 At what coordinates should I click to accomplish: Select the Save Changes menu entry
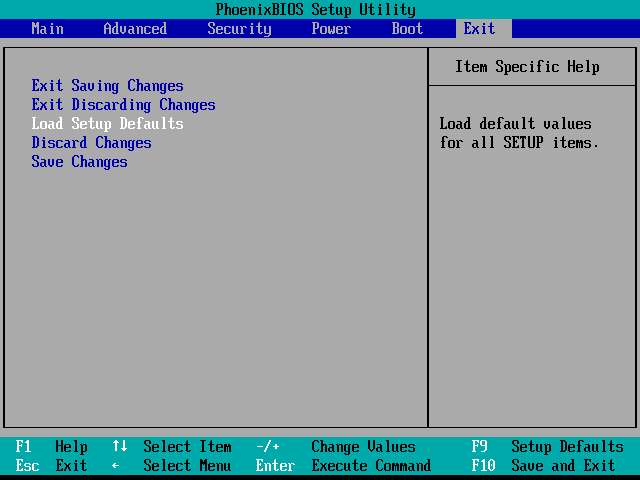pyautogui.click(x=79, y=162)
